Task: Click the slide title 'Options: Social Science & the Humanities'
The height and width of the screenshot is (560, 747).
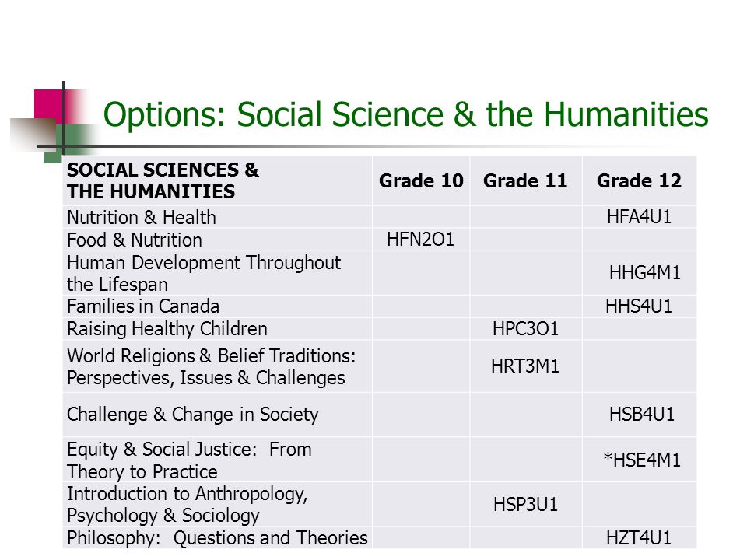Action: pyautogui.click(x=406, y=115)
